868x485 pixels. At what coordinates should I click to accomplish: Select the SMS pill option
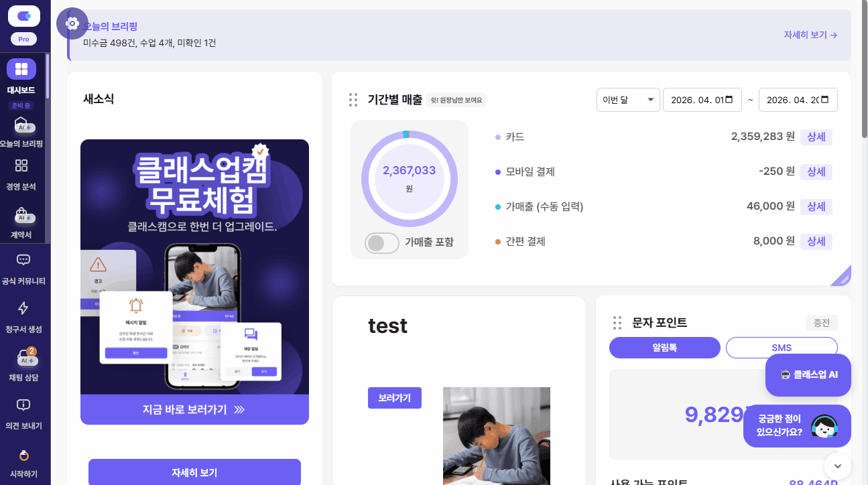(782, 348)
